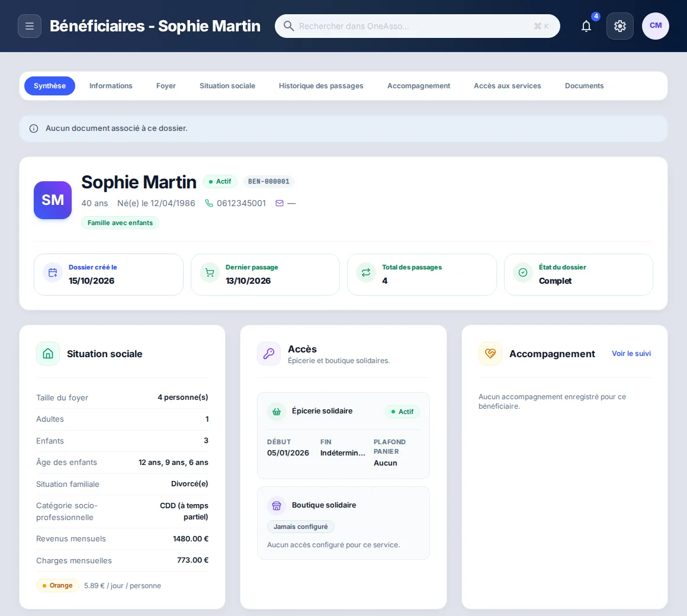Click the email envelope icon

pos(280,203)
